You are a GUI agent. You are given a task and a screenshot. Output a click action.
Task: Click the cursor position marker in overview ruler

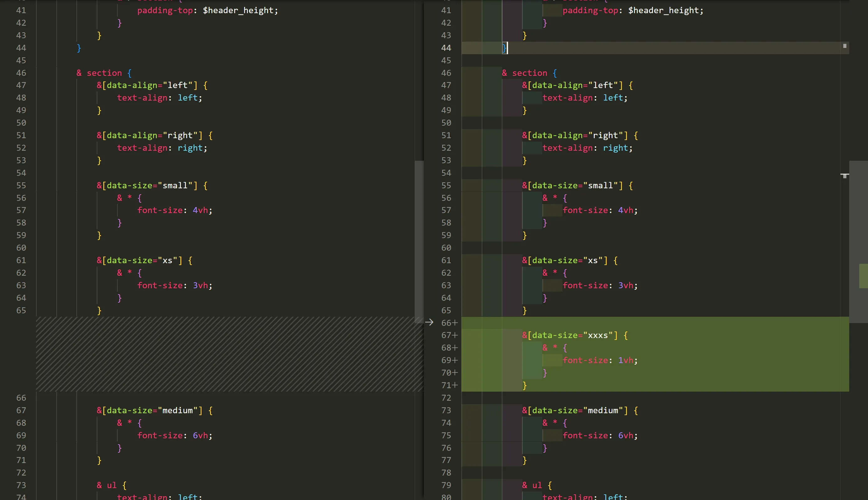coord(845,46)
